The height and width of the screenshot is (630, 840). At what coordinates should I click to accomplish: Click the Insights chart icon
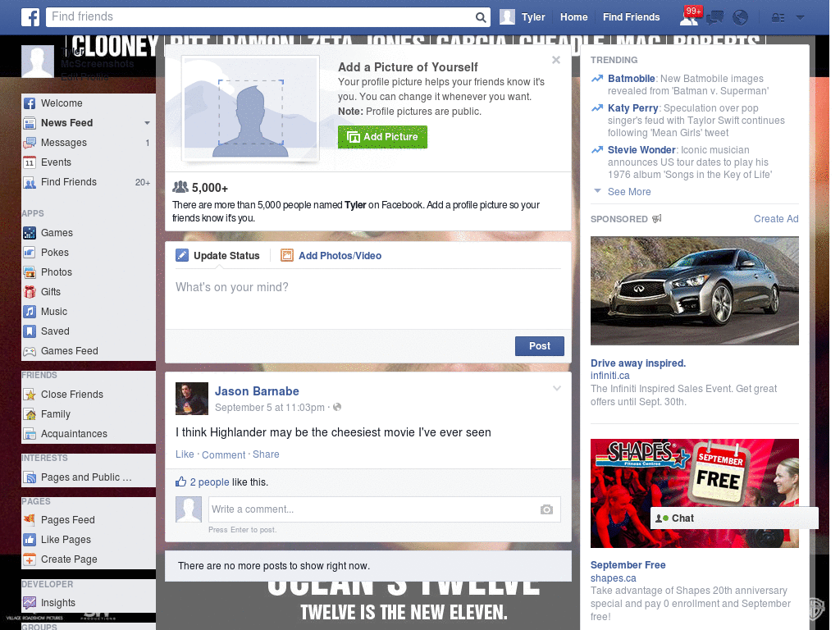tap(30, 603)
